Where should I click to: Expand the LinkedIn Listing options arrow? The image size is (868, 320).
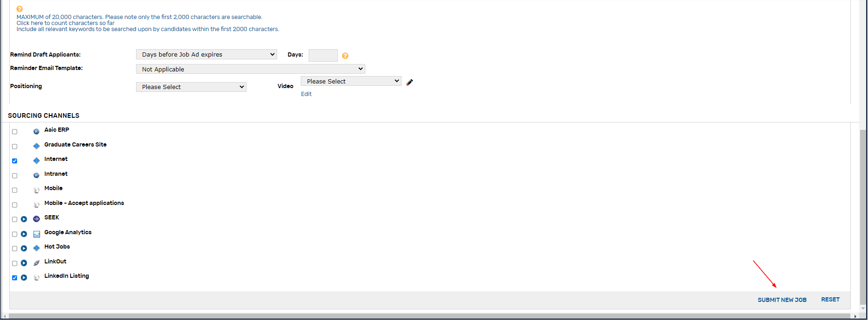pos(24,277)
